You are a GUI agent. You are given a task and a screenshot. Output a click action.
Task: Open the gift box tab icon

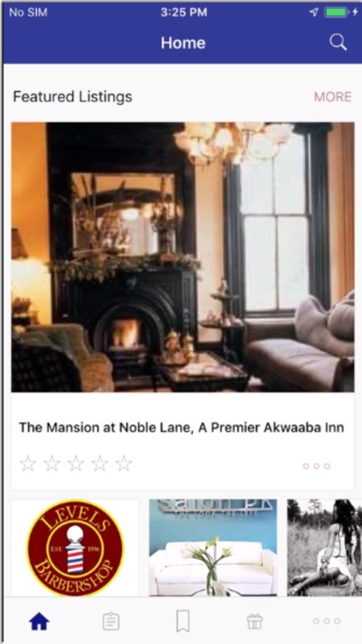click(x=255, y=621)
